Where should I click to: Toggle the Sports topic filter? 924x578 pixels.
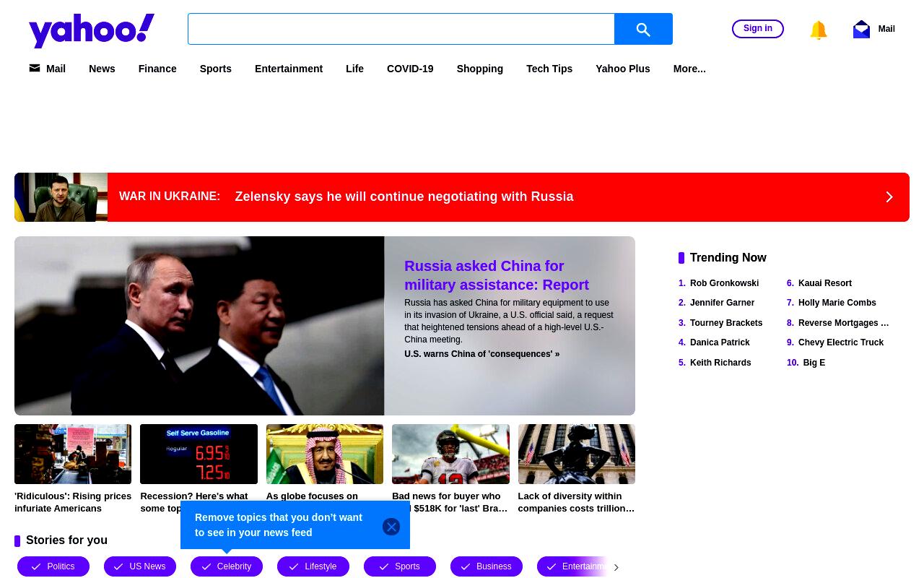pyautogui.click(x=400, y=566)
